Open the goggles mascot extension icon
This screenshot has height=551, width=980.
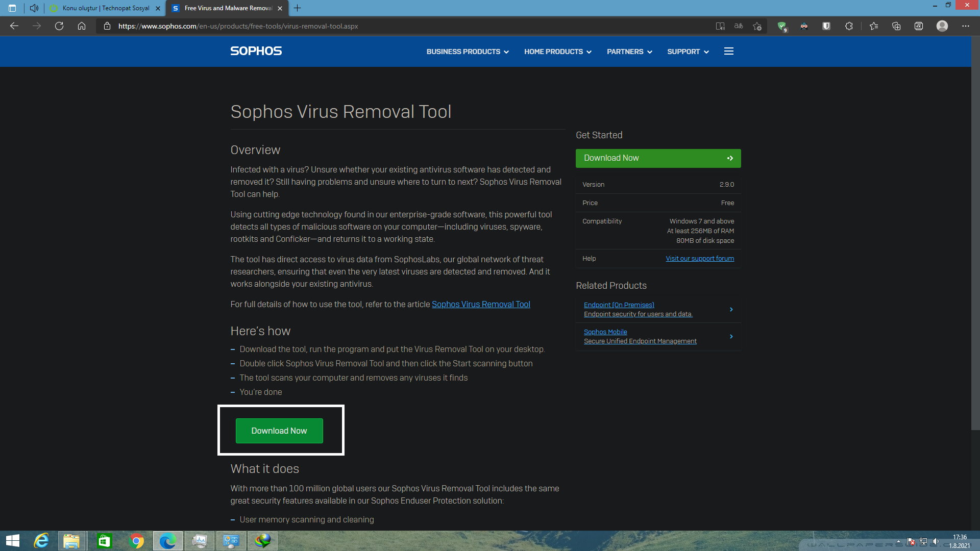804,26
